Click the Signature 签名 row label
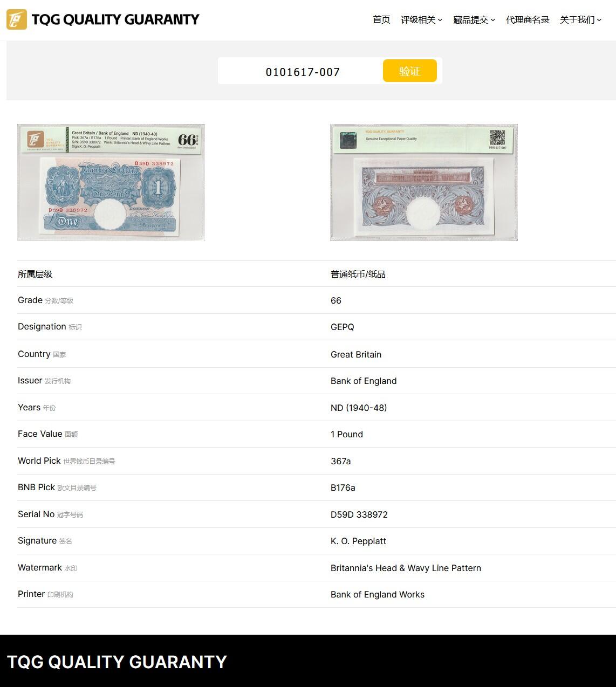The height and width of the screenshot is (687, 616). pos(45,541)
